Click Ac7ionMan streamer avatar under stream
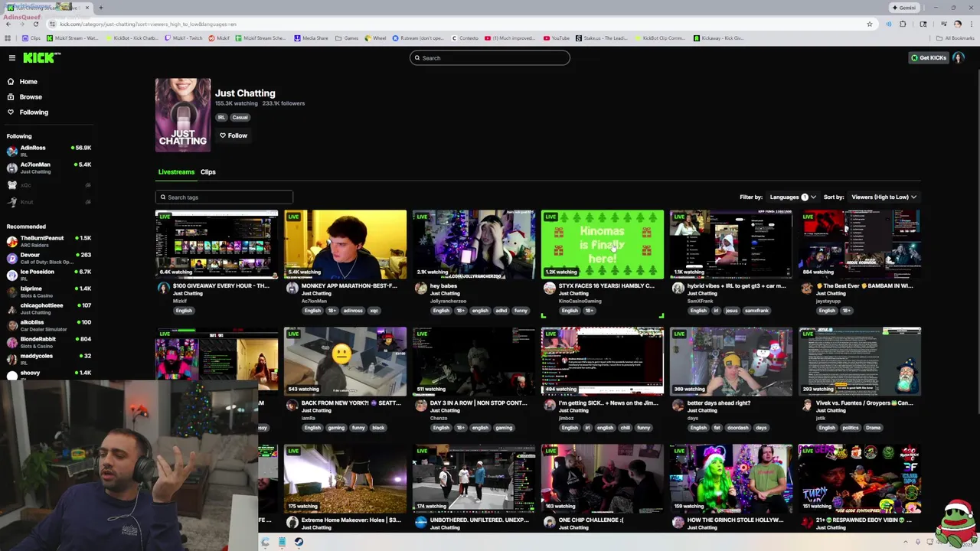The height and width of the screenshot is (551, 980). click(x=292, y=288)
